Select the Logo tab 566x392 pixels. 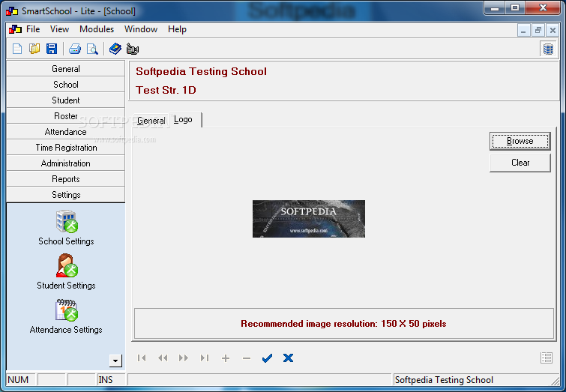[x=184, y=119]
